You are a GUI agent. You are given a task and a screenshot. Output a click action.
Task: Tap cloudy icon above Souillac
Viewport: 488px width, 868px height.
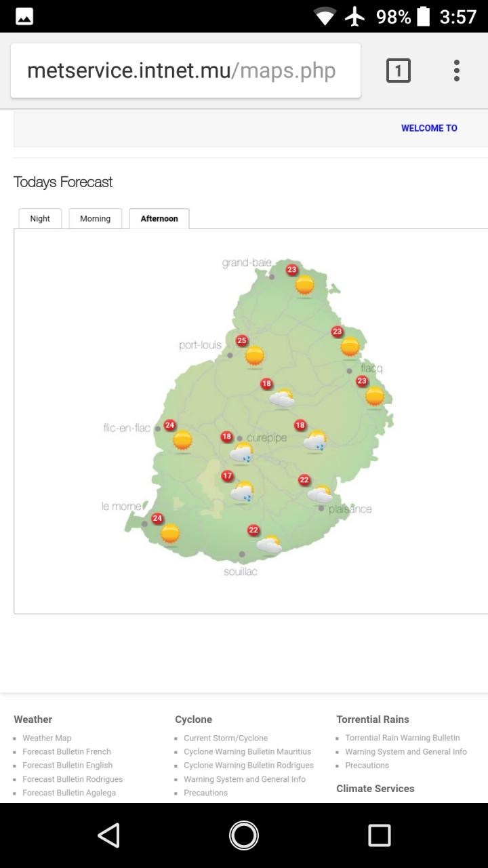point(269,544)
